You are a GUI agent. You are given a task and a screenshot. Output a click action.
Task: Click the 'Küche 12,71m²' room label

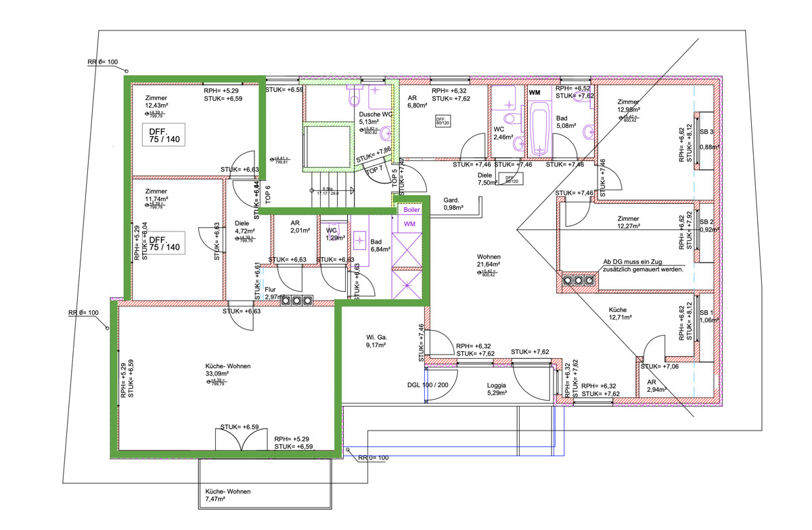click(x=619, y=313)
